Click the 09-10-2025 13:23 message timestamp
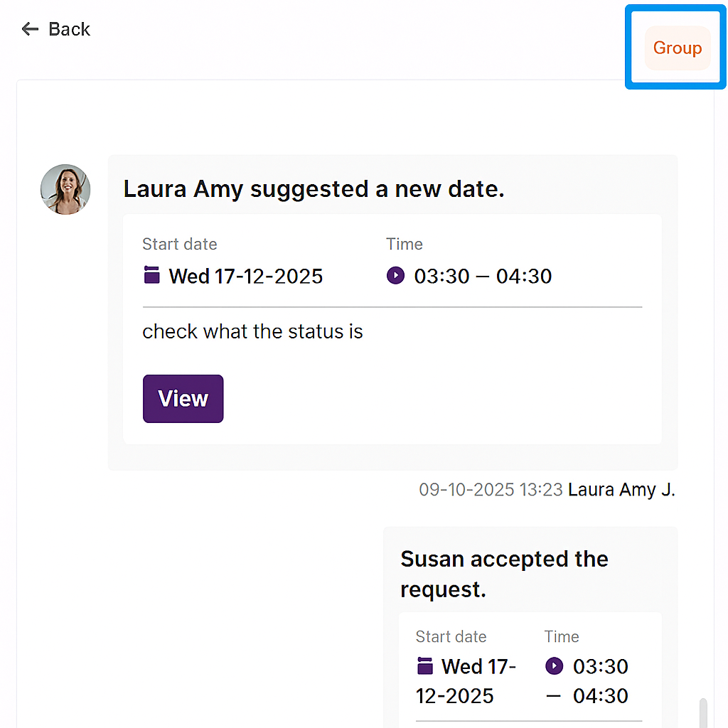 pos(491,490)
